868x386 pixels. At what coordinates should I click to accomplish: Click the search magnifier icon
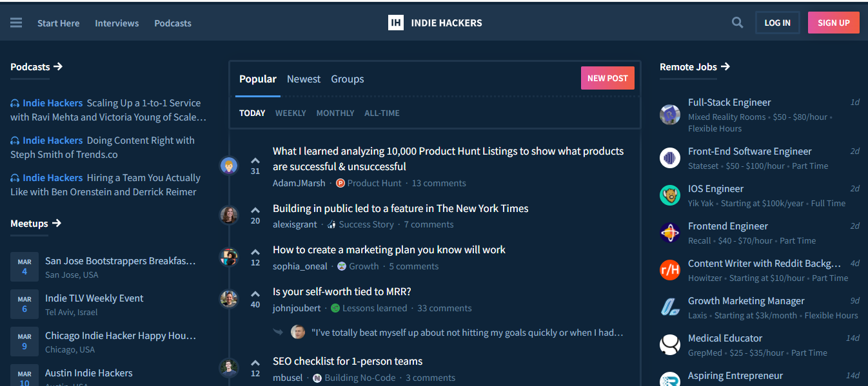[737, 23]
